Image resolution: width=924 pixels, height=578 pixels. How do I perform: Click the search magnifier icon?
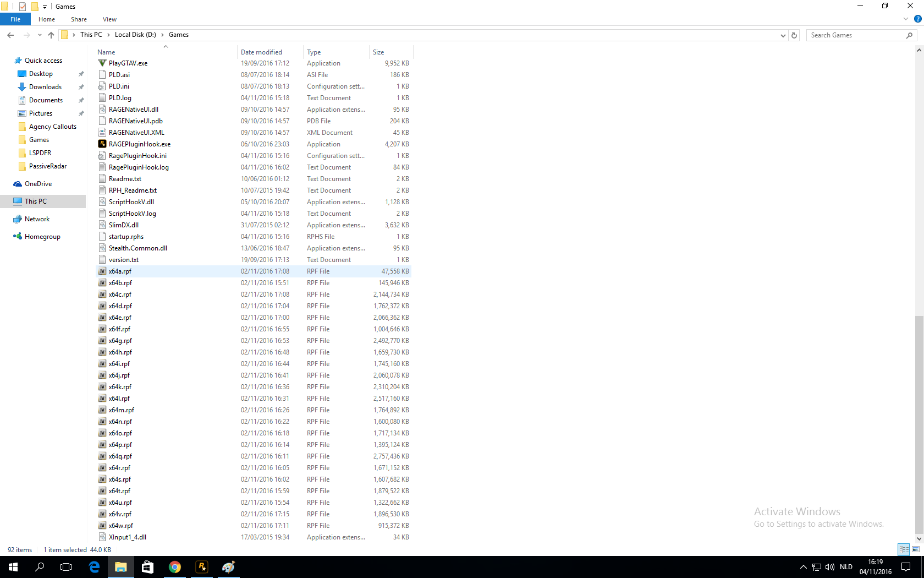tap(909, 35)
